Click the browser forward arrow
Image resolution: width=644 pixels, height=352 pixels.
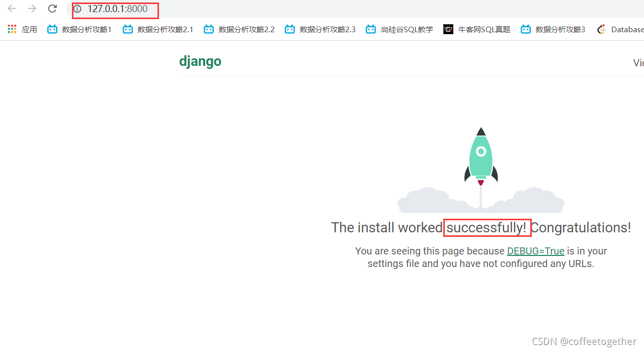(x=32, y=9)
